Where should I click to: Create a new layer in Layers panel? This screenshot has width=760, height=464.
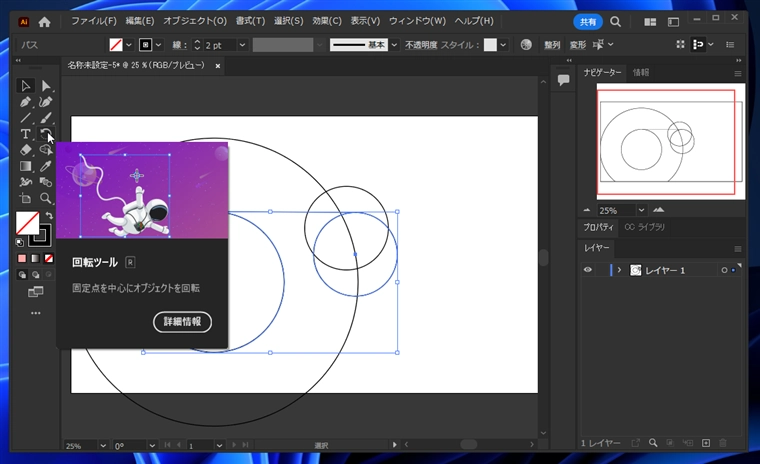pyautogui.click(x=706, y=443)
